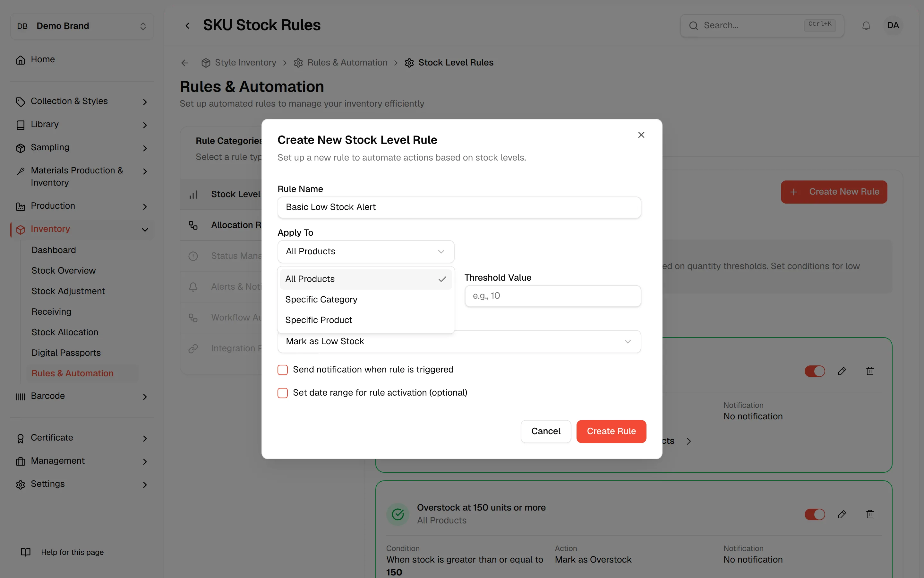
Task: Click the green check icon of Overstock rule
Action: pyautogui.click(x=398, y=514)
